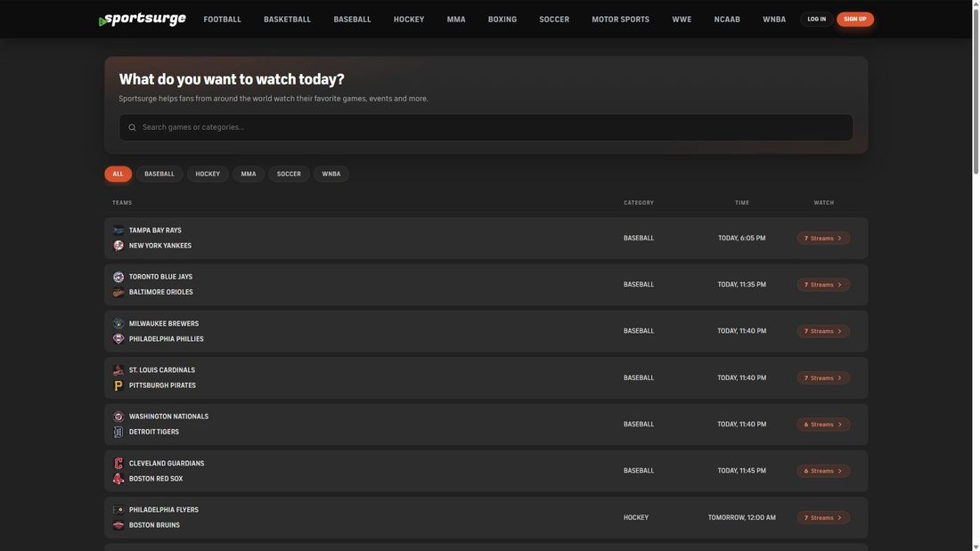Click the Toronto Blue Jays logo

pos(118,277)
